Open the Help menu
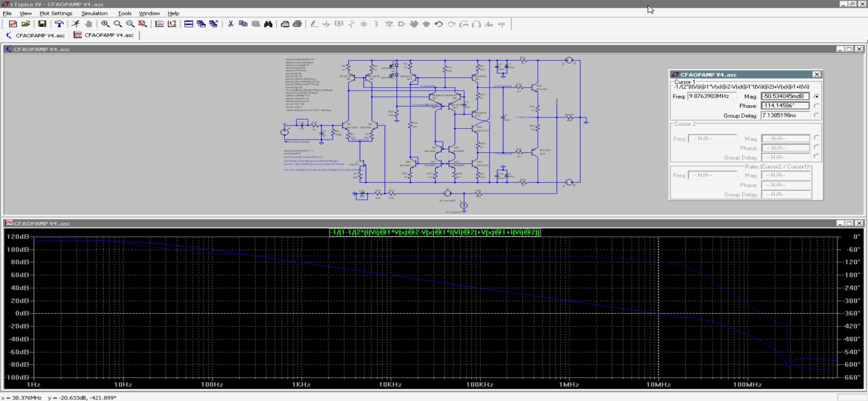Screen dimensions: 868x401 click(x=173, y=13)
